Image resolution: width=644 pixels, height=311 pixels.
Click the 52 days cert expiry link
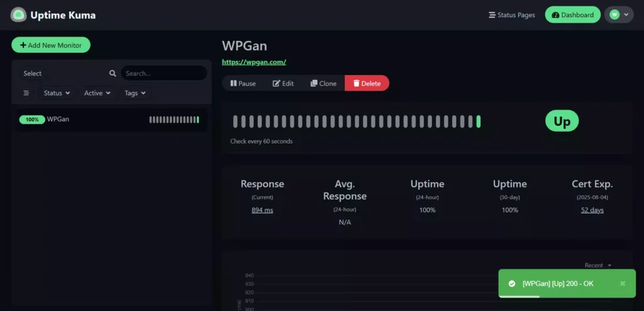click(592, 210)
